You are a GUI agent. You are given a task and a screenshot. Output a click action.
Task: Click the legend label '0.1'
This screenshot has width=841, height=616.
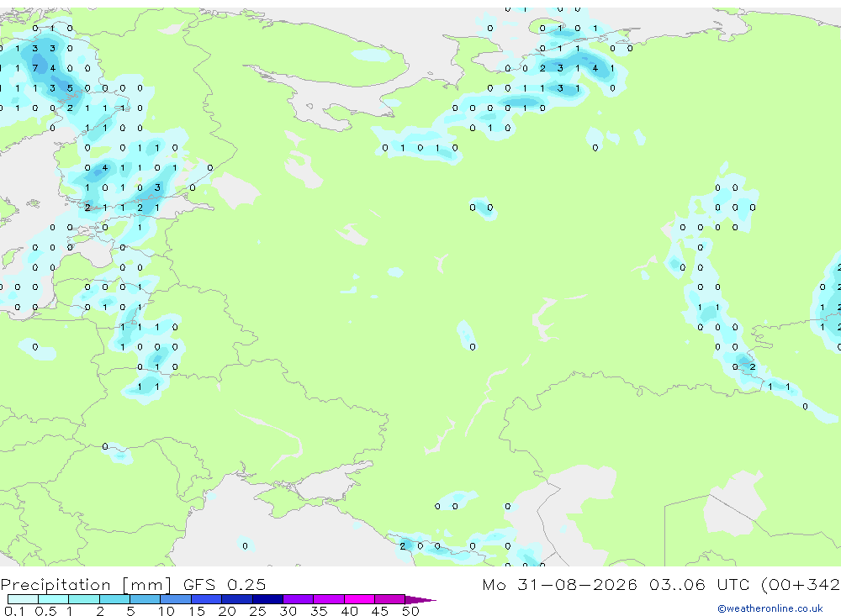click(14, 611)
